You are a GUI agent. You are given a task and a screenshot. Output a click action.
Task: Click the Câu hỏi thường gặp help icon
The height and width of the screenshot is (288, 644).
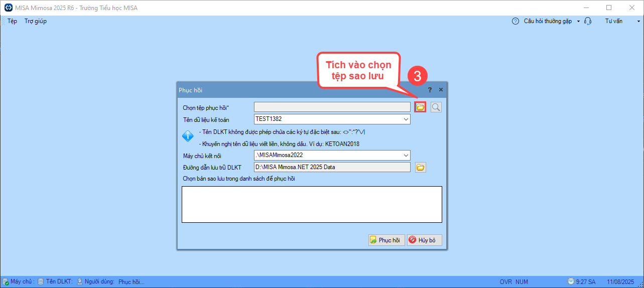[x=515, y=21]
